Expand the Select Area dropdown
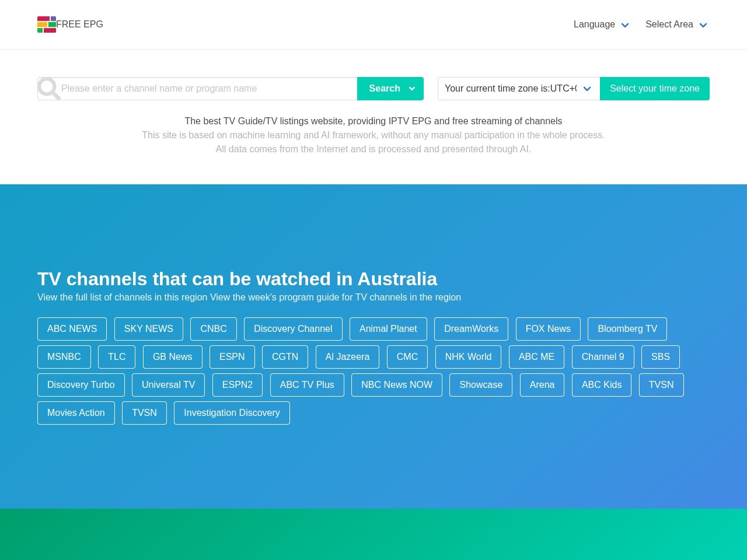The width and height of the screenshot is (747, 560). point(676,24)
